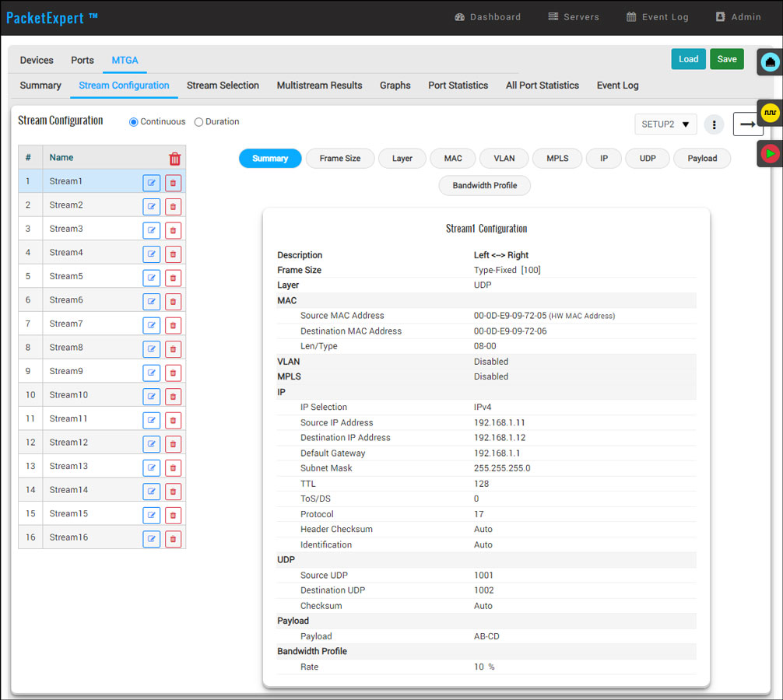783x700 pixels.
Task: Edit Stream4 using its pencil icon
Action: [x=151, y=254]
